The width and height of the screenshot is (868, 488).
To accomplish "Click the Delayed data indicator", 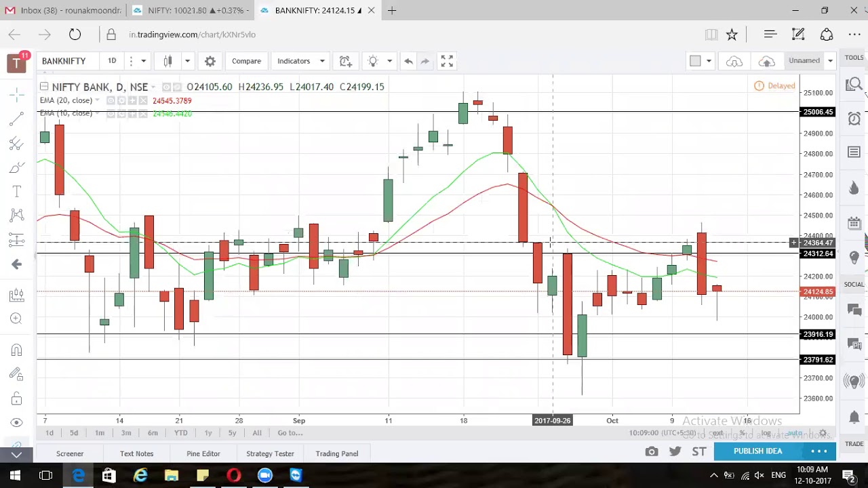I will point(775,86).
